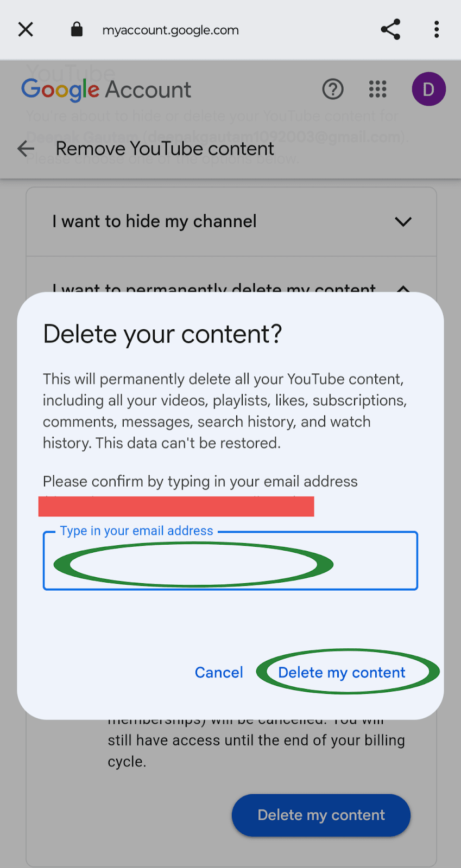The height and width of the screenshot is (868, 461).
Task: Click the Delete your content? dialog heading
Action: [x=162, y=334]
